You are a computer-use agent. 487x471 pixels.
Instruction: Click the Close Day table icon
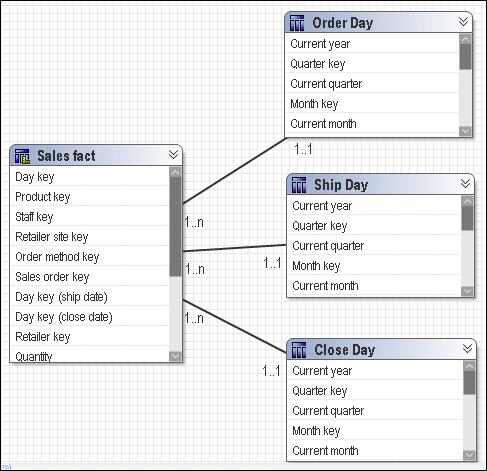click(299, 350)
